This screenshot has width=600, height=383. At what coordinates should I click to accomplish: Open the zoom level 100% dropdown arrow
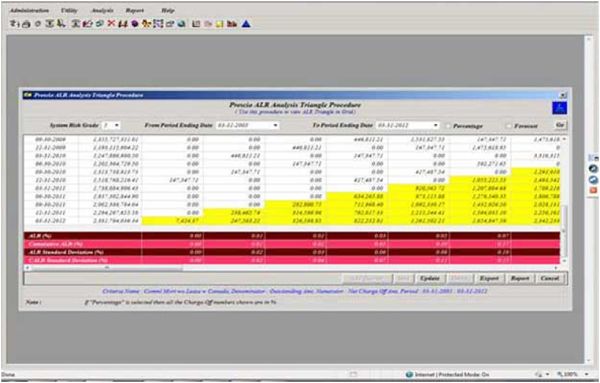tap(586, 374)
